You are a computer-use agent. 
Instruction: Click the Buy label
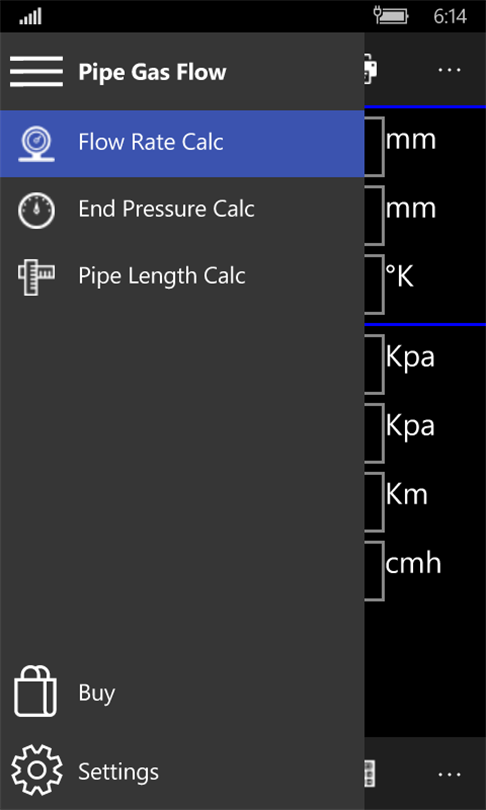[x=97, y=693]
